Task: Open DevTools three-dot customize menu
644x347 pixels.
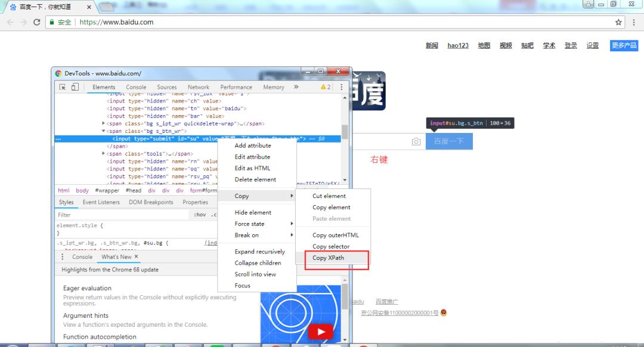Action: (x=342, y=87)
